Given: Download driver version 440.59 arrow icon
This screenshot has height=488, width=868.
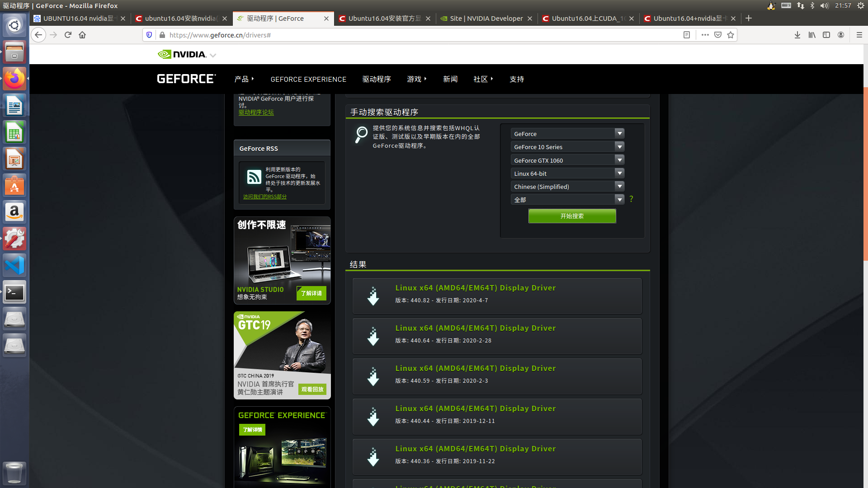Looking at the screenshot, I should (373, 376).
